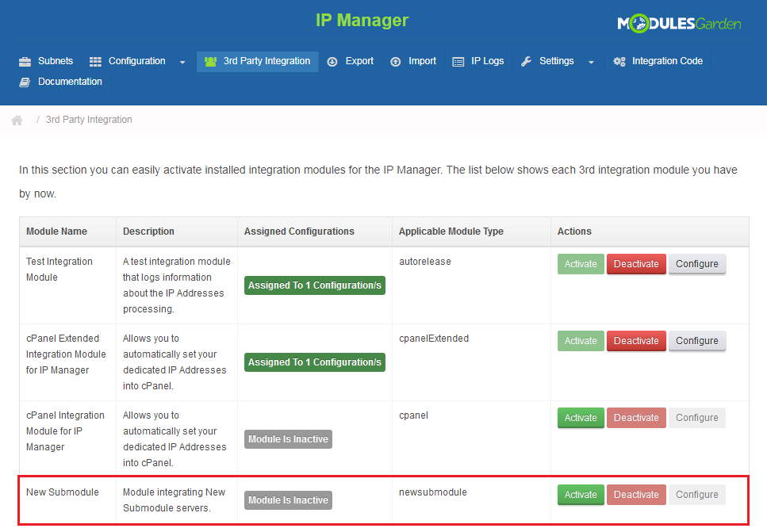Configure the cPanel Extended Integration Module
767x532 pixels.
696,341
